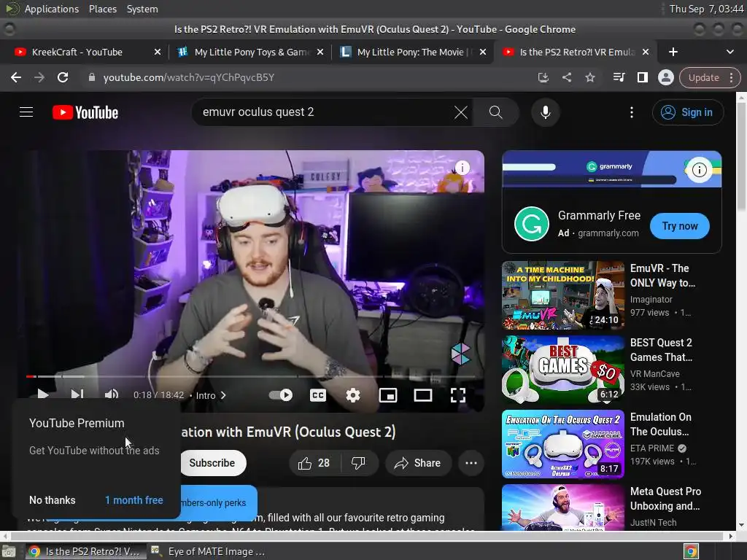Open Chrome profile avatar
Viewport: 747px width, 560px height.
(665, 77)
